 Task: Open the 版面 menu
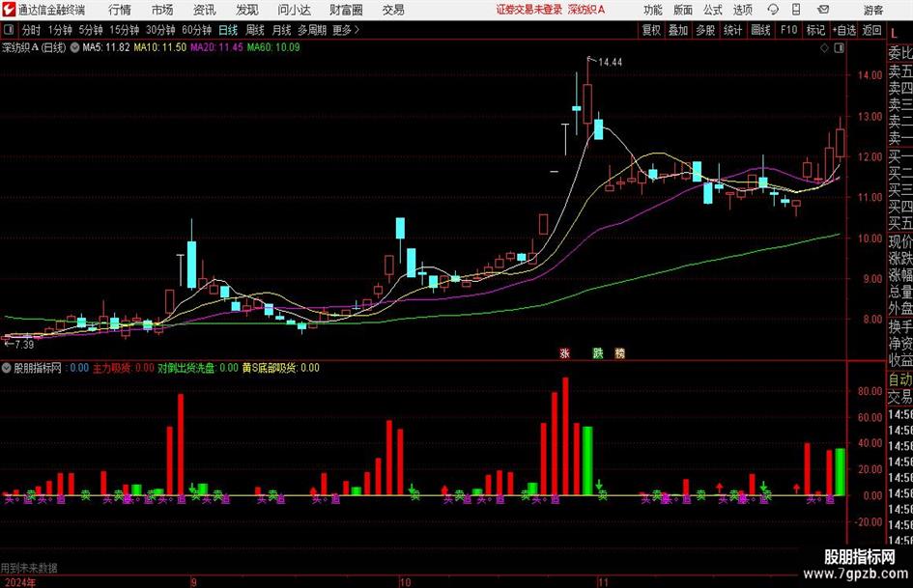pos(682,10)
